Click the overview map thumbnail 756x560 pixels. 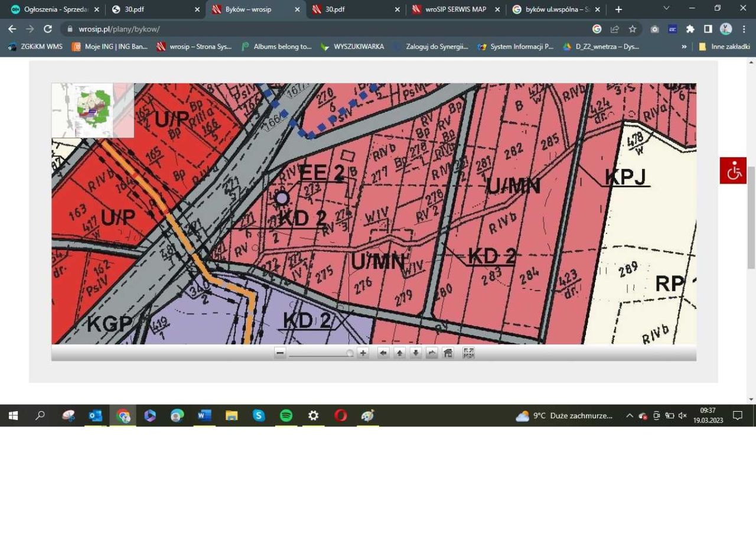[93, 110]
